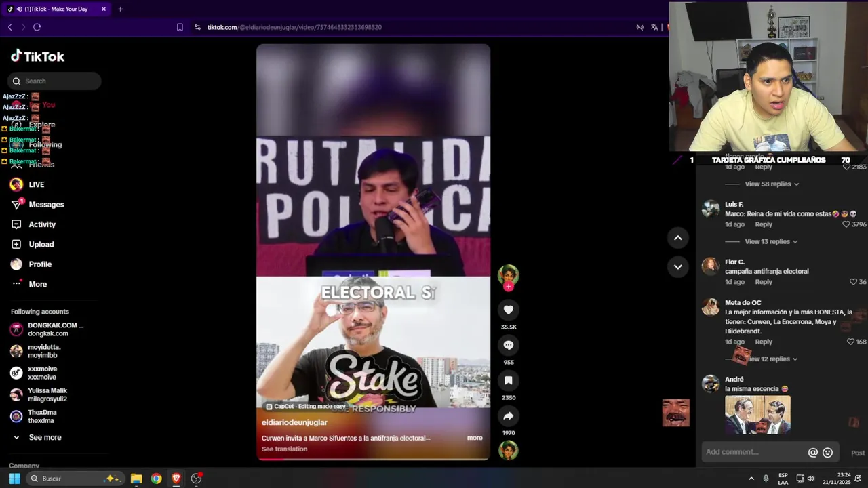
Task: Open the image in André's comment
Action: [757, 415]
